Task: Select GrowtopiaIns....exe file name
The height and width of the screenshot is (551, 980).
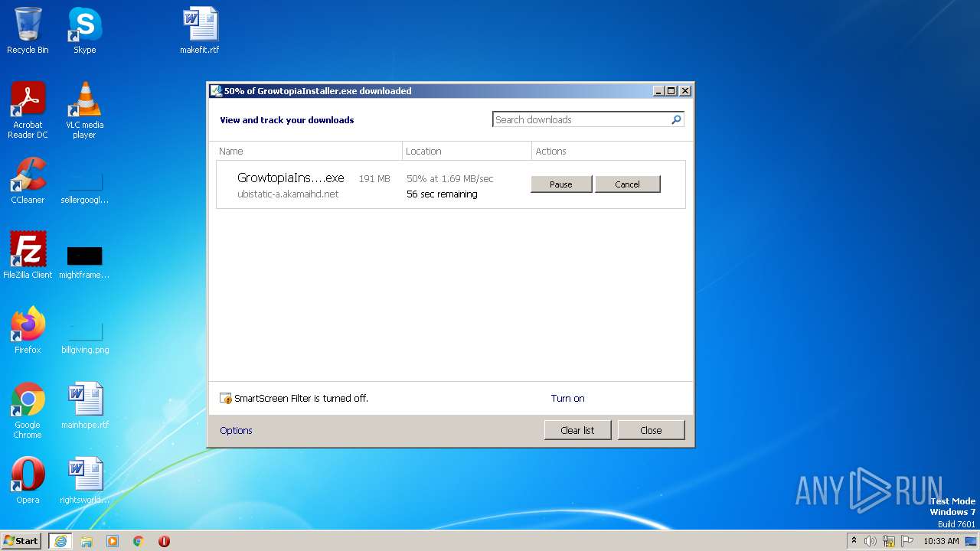Action: (290, 178)
